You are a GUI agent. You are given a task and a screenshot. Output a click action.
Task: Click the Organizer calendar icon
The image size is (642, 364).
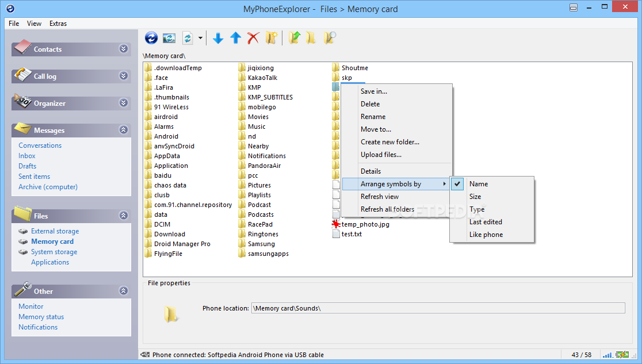[x=22, y=101]
